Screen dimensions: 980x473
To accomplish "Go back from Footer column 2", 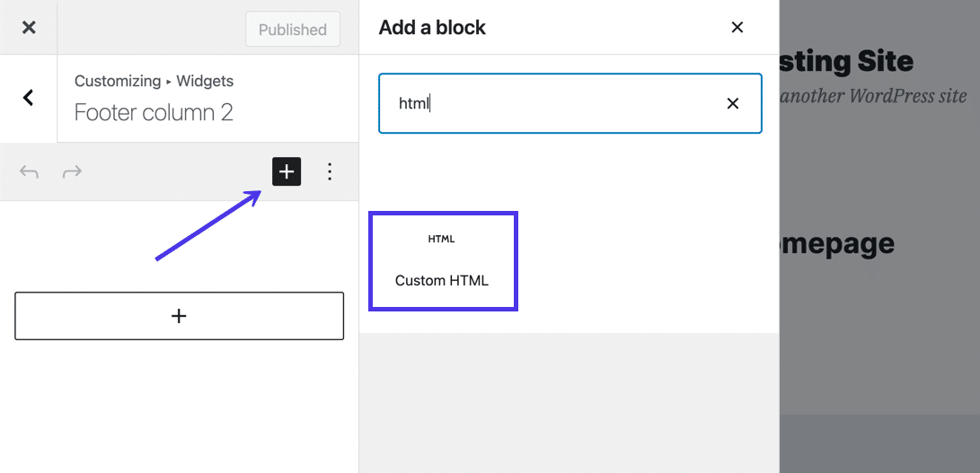I will (x=29, y=98).
